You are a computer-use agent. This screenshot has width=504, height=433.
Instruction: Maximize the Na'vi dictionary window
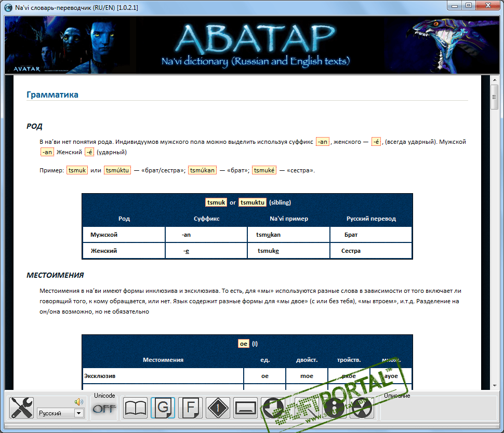click(x=469, y=6)
